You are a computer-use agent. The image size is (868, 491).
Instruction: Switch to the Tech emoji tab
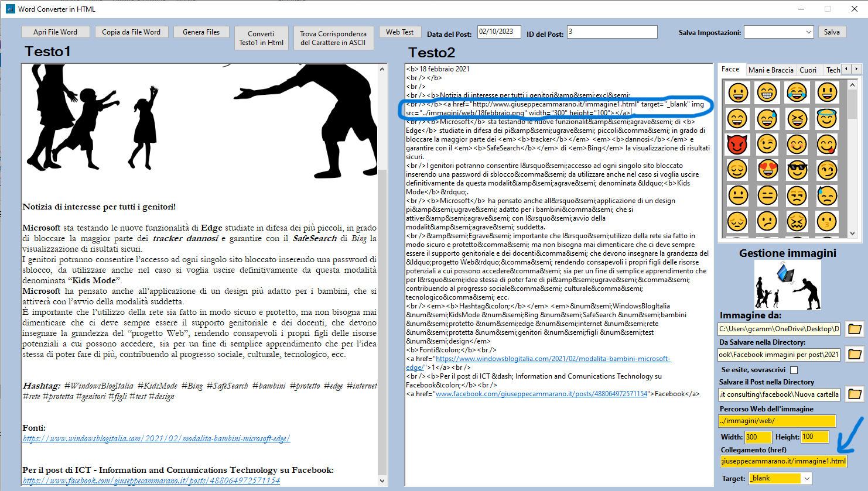coord(833,70)
